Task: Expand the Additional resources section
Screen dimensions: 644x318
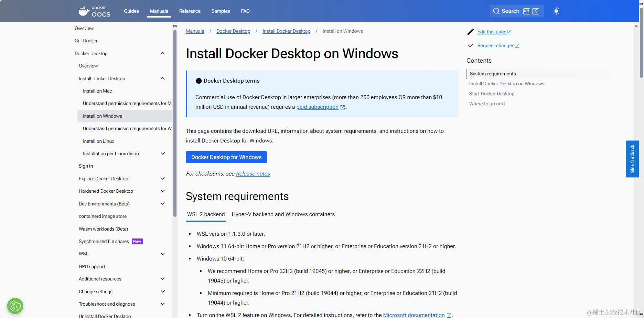Action: [163, 279]
